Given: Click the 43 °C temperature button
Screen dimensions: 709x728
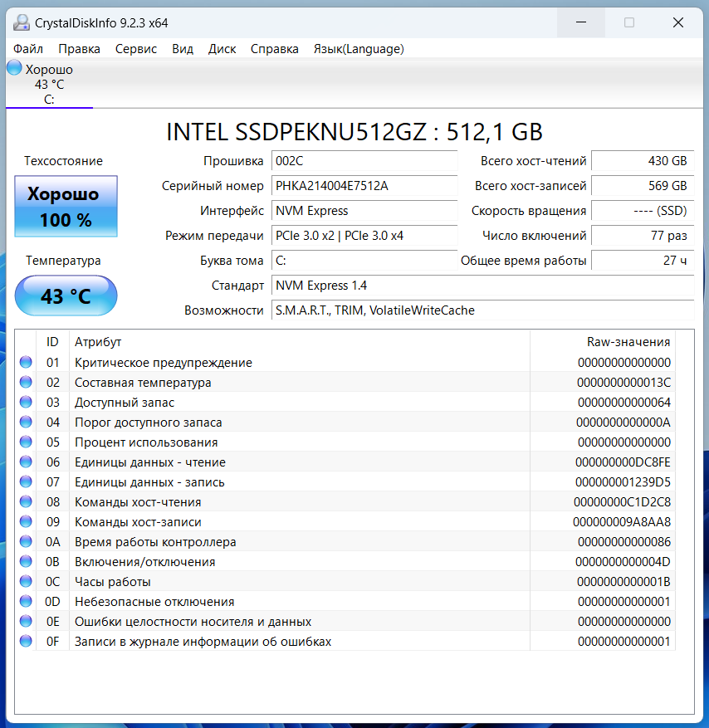Looking at the screenshot, I should 66,296.
